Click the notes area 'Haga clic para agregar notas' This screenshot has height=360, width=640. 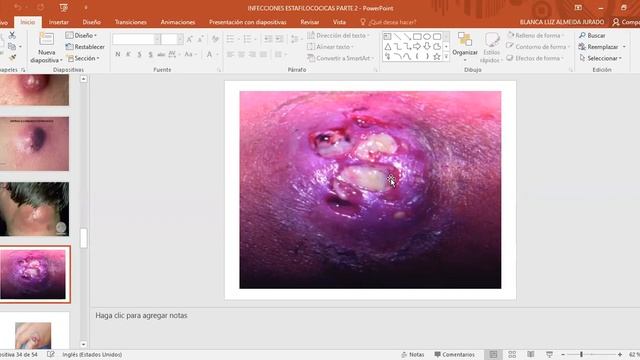[x=141, y=316]
